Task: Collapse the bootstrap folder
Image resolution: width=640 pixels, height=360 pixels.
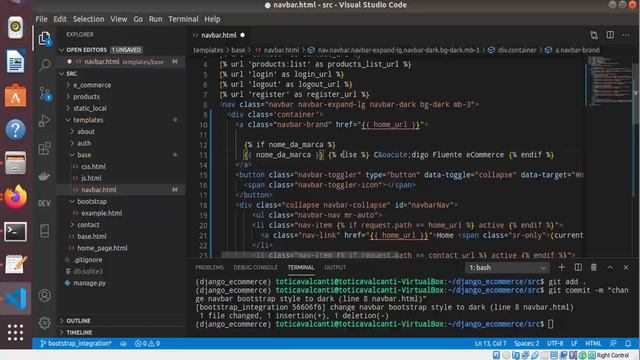Action: pyautogui.click(x=91, y=202)
